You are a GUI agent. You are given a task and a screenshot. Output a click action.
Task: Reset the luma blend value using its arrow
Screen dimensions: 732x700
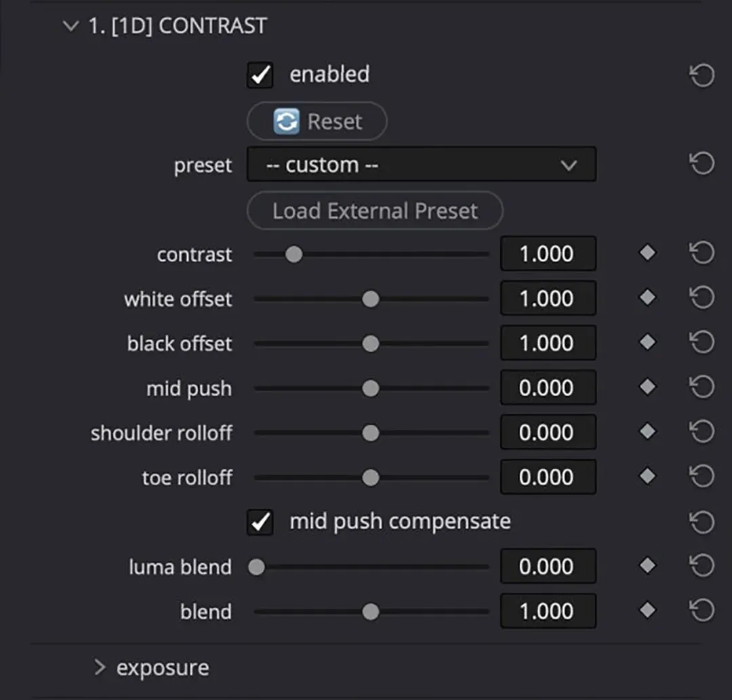[701, 567]
